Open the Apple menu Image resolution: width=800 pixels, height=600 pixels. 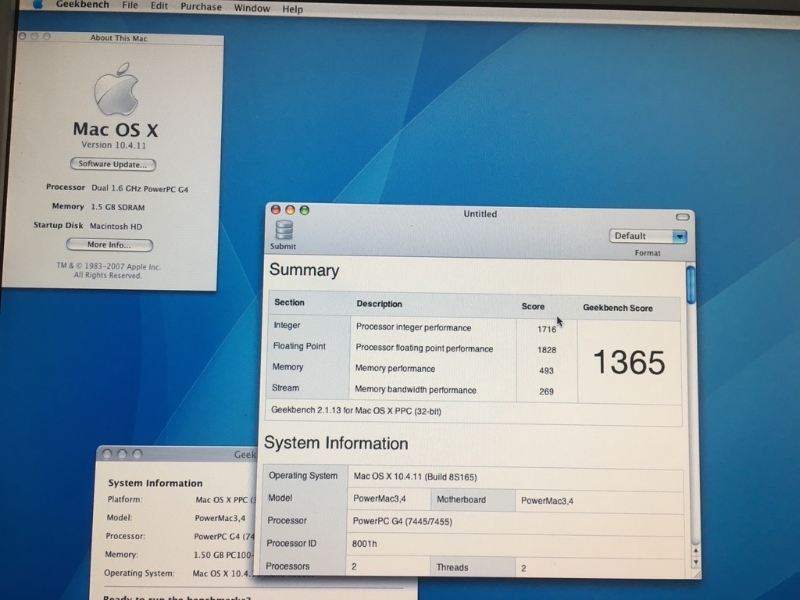pyautogui.click(x=38, y=5)
